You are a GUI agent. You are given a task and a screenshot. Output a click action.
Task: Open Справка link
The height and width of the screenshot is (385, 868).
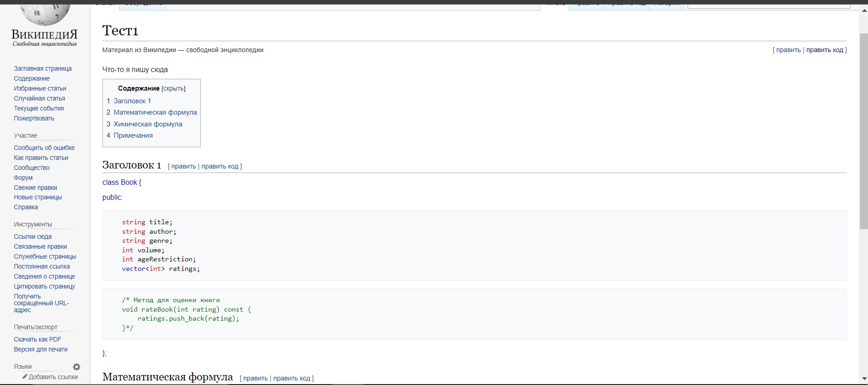pos(26,207)
